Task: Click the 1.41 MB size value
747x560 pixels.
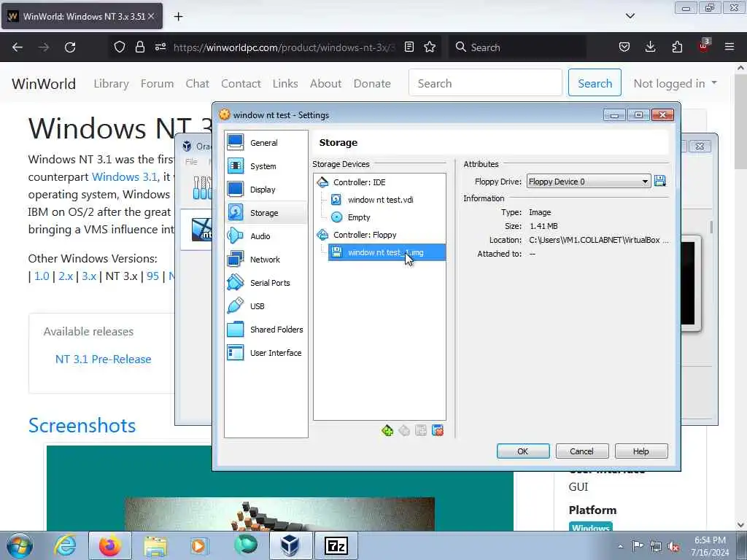Action: coord(543,226)
